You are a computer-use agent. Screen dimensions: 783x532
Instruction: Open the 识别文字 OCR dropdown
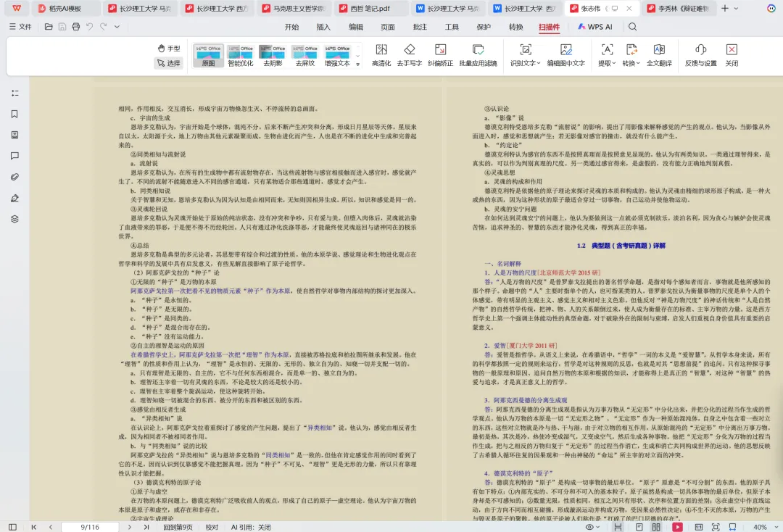point(525,55)
